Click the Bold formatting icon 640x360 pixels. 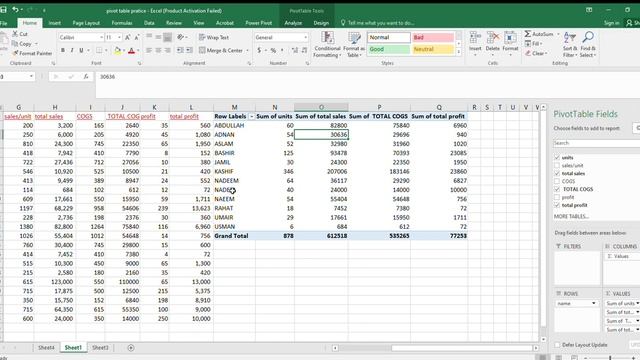(63, 50)
